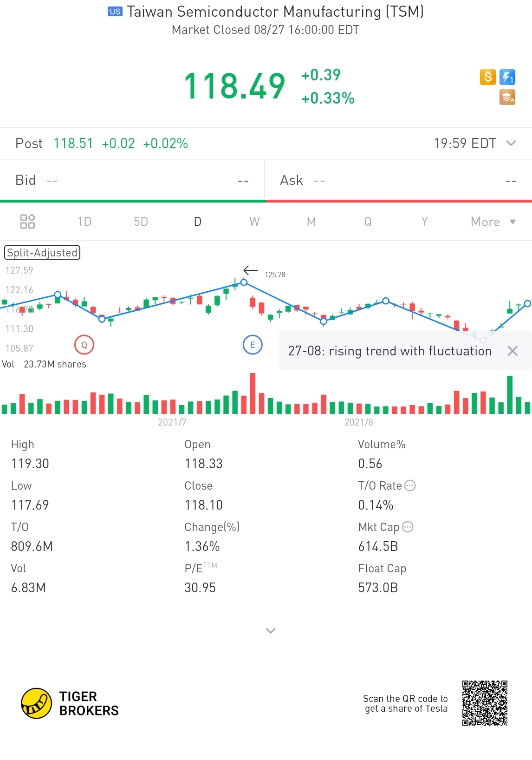Tap the Volume% value 0.56
Image resolution: width=532 pixels, height=760 pixels.
(370, 464)
